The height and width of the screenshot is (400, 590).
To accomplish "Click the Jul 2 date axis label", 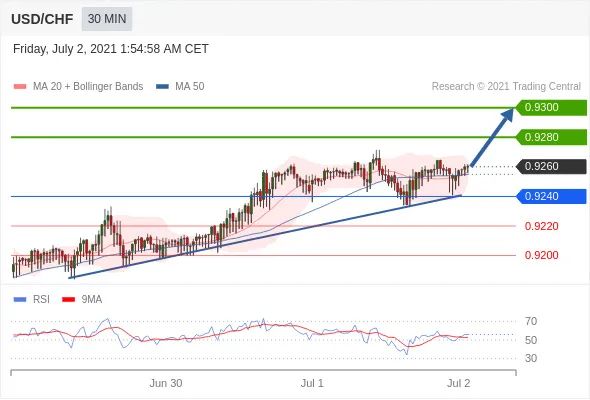I will [458, 383].
